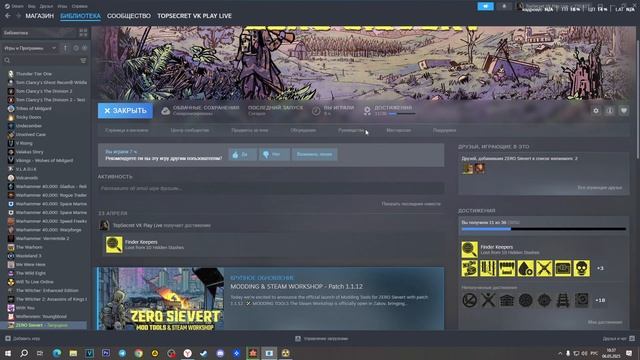Open the Мастерская workshop link
This screenshot has height=360, width=640.
[399, 131]
